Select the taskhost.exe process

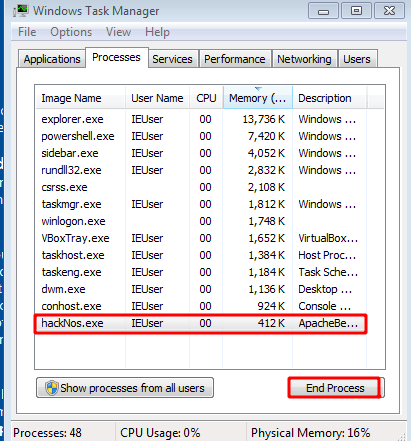tap(200, 255)
